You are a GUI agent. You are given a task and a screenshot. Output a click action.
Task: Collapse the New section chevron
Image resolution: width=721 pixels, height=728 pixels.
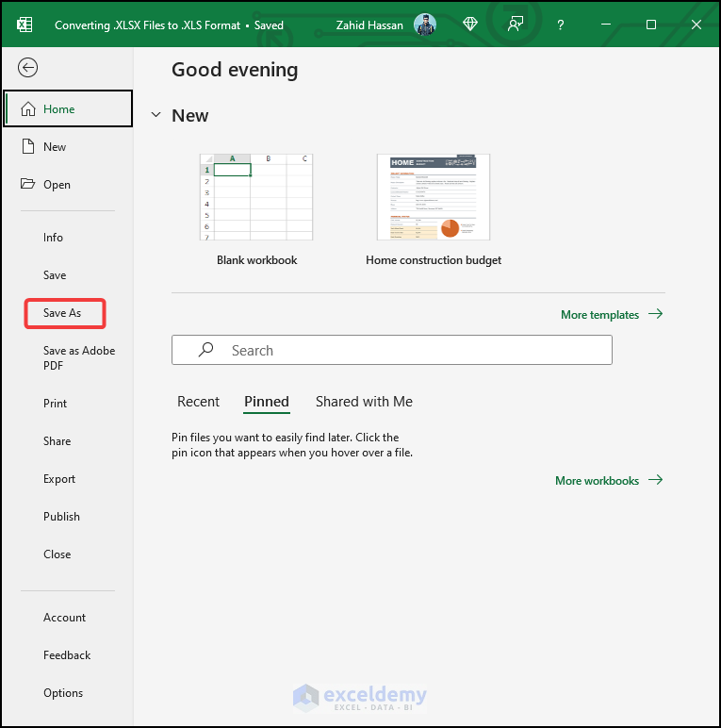(x=156, y=115)
